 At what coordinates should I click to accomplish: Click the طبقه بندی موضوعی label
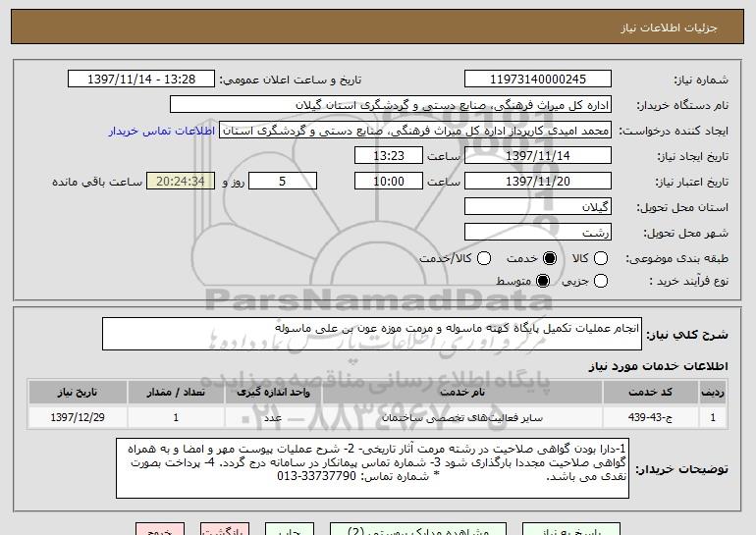[676, 259]
